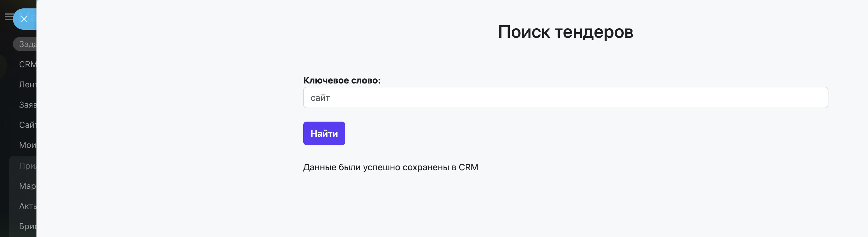Go to CRM in the sidebar
This screenshot has width=868, height=237.
pos(27,64)
